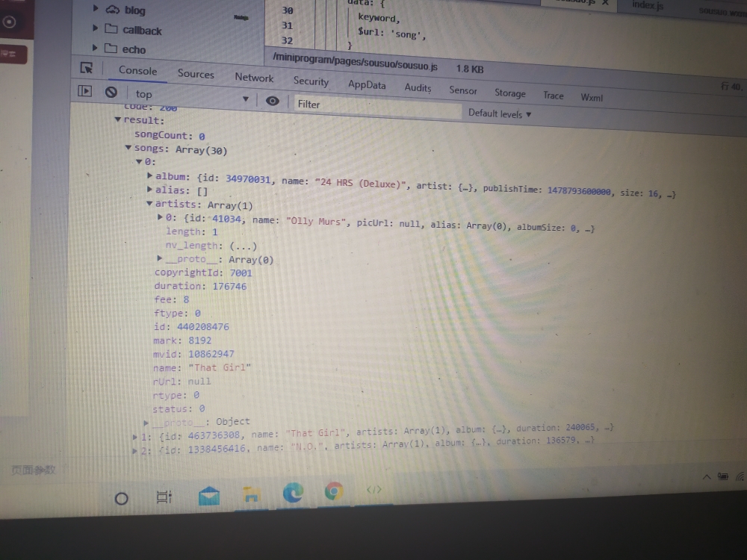Expand the callback folder arrow

click(95, 28)
